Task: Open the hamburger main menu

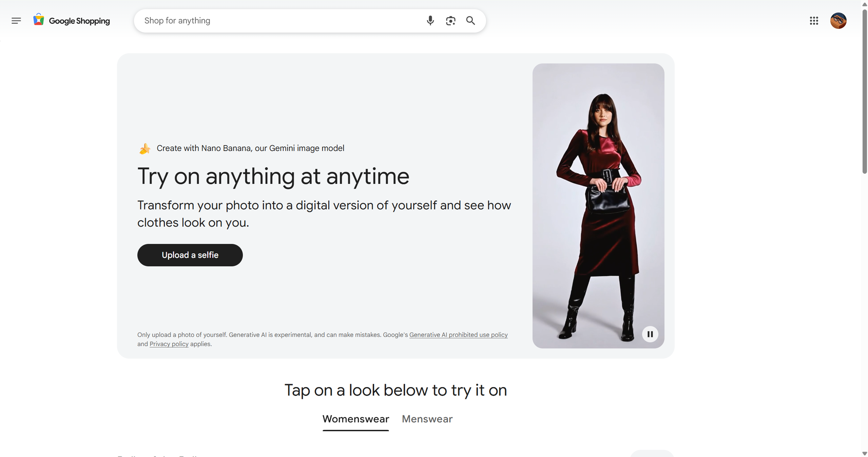Action: [16, 21]
